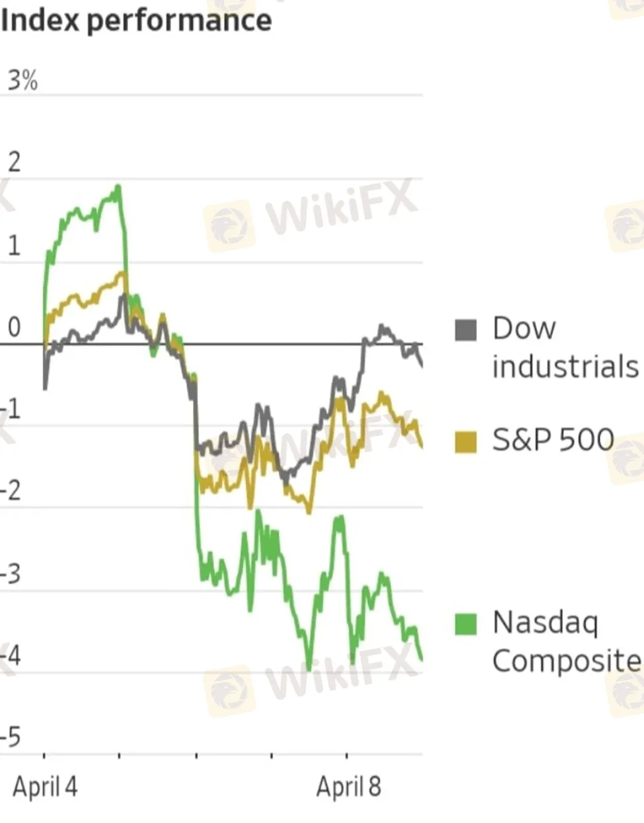Select the Dow industrials legend label
Screen dimensions: 644x823
point(565,347)
